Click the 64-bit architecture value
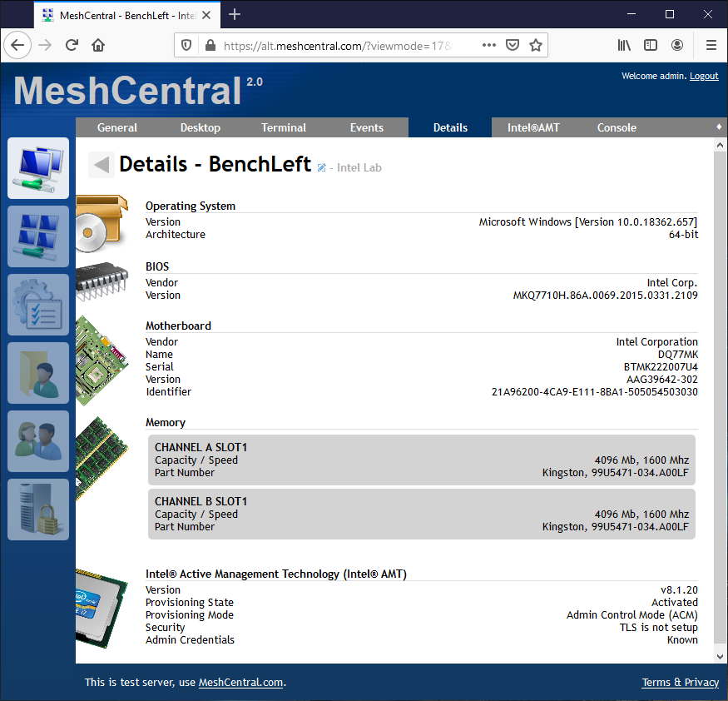This screenshot has width=728, height=701. click(x=683, y=235)
